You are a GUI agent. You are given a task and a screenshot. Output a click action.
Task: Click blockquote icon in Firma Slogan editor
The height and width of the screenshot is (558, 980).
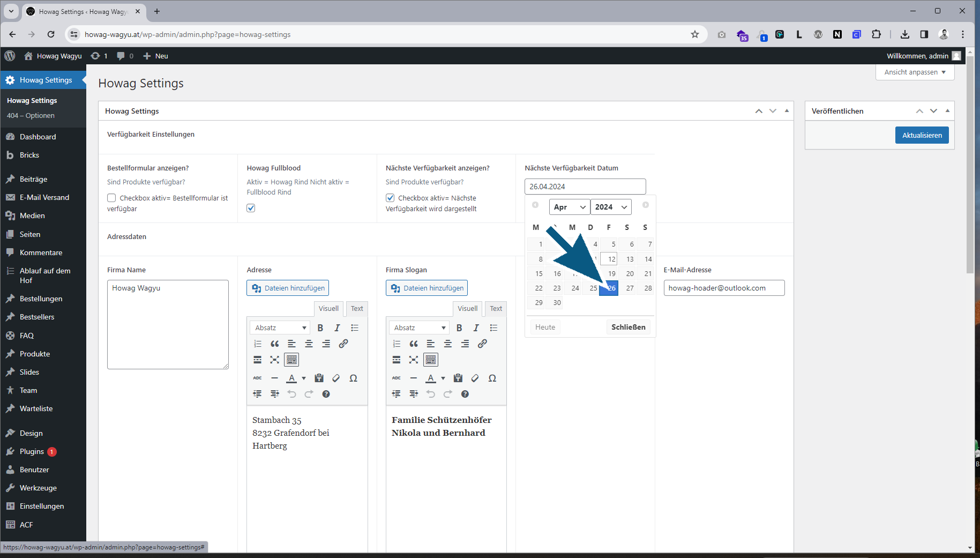(414, 344)
